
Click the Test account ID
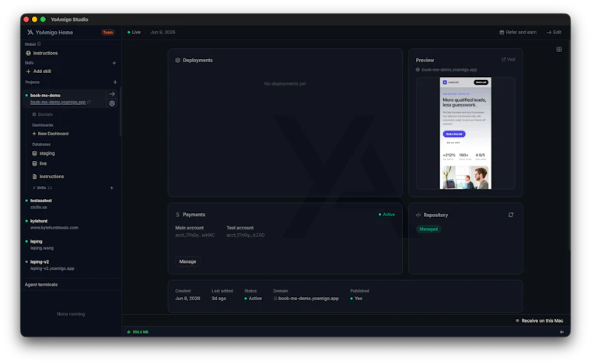click(246, 235)
